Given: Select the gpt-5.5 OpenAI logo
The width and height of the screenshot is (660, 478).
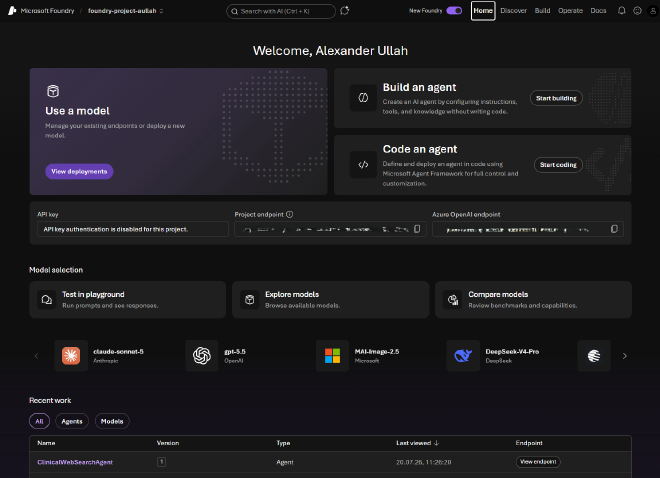Looking at the screenshot, I should pyautogui.click(x=202, y=356).
